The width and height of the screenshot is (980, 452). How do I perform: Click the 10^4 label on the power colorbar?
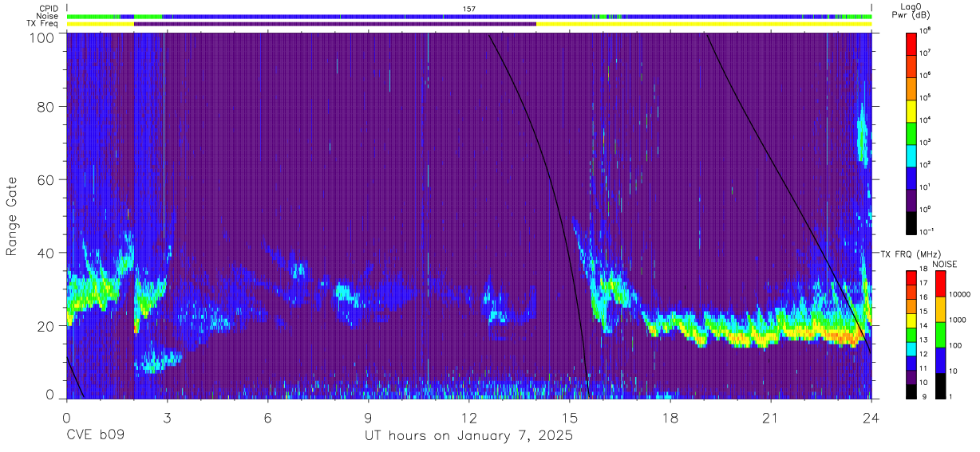[926, 119]
